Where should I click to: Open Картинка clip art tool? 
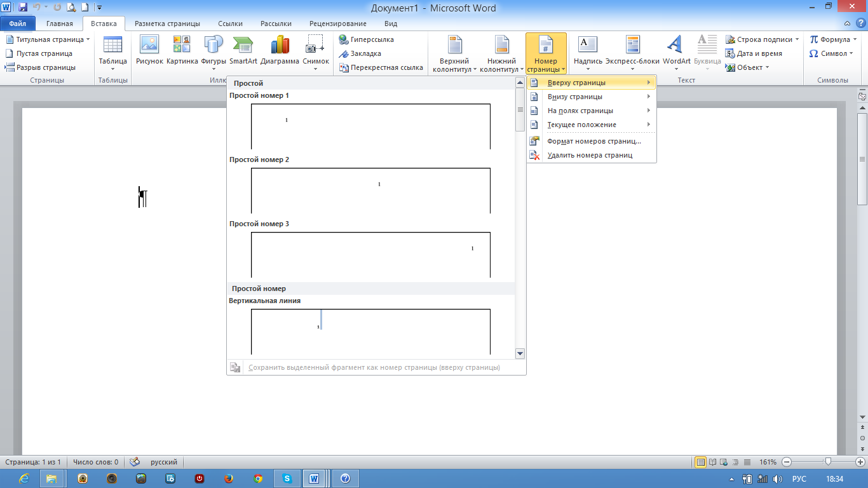[182, 51]
